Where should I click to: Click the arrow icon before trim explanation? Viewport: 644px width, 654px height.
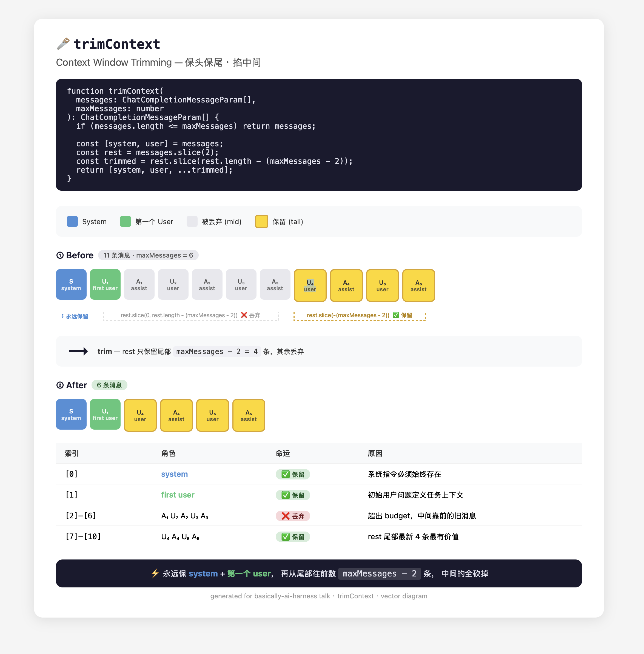click(78, 351)
